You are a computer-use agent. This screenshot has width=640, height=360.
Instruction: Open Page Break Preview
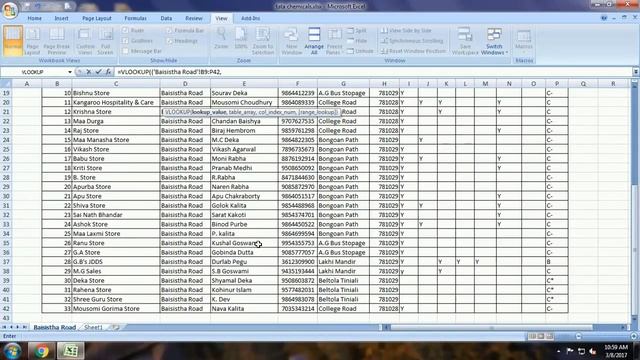(57, 40)
